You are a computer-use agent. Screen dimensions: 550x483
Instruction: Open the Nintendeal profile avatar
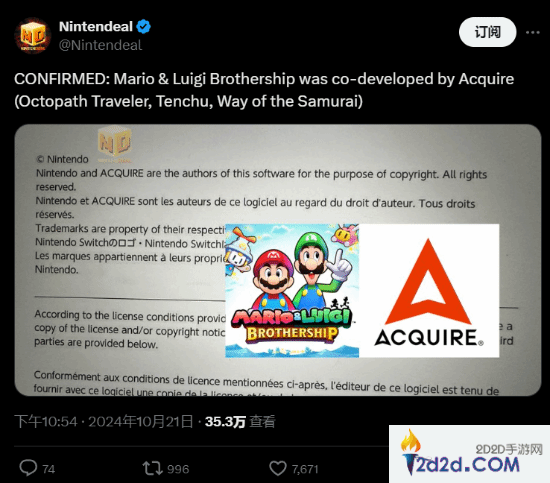coord(32,35)
